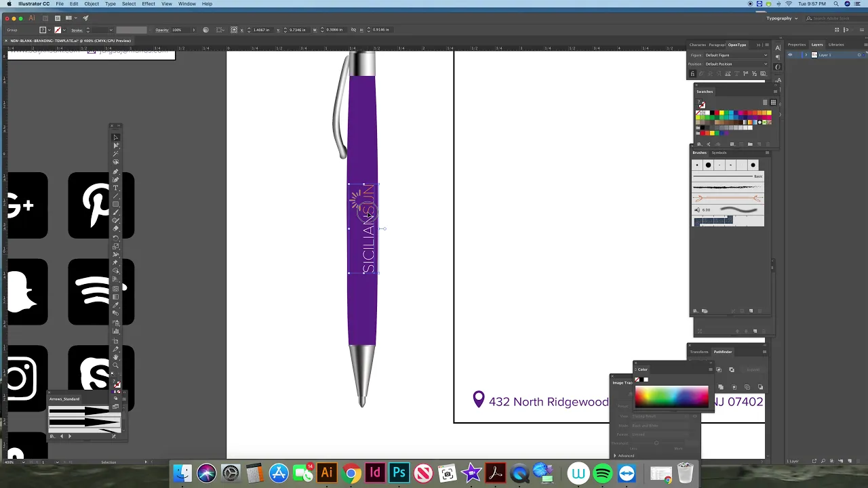Switch Swatches panel to thumbnail view
This screenshot has height=488, width=868.
pyautogui.click(x=773, y=102)
